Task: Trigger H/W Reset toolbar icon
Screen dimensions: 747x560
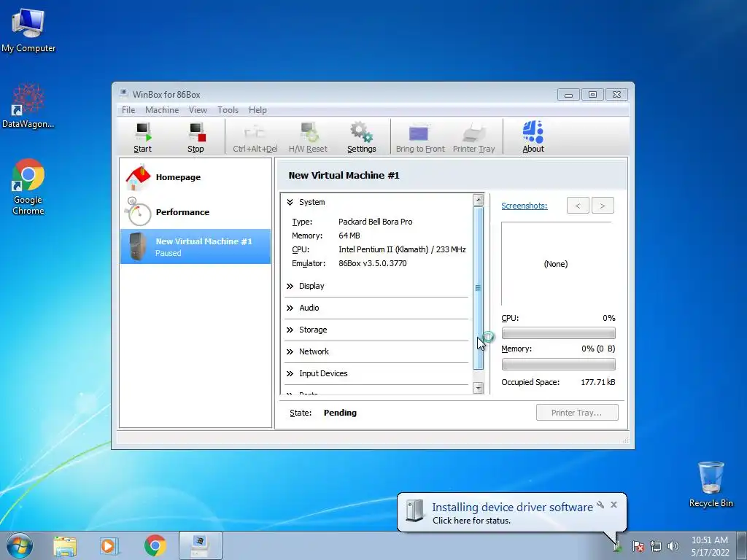Action: click(308, 137)
